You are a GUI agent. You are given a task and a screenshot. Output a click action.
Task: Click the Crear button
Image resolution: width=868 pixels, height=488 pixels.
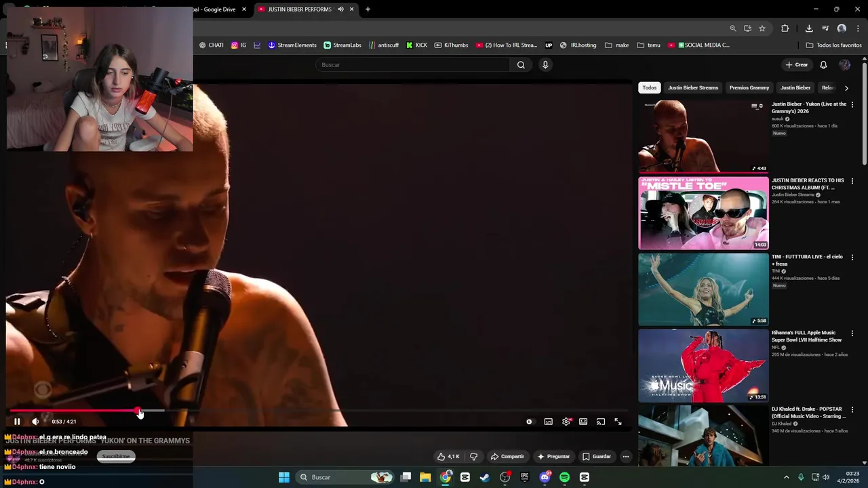click(x=797, y=65)
